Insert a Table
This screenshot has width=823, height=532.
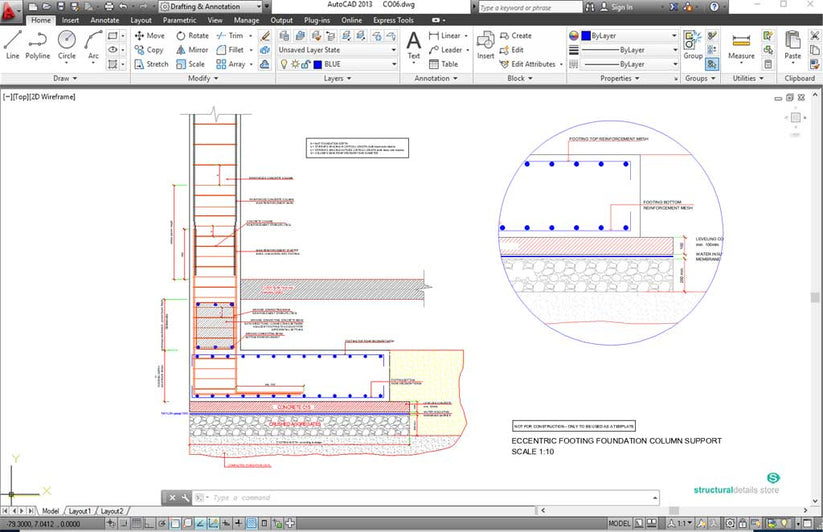(444, 64)
